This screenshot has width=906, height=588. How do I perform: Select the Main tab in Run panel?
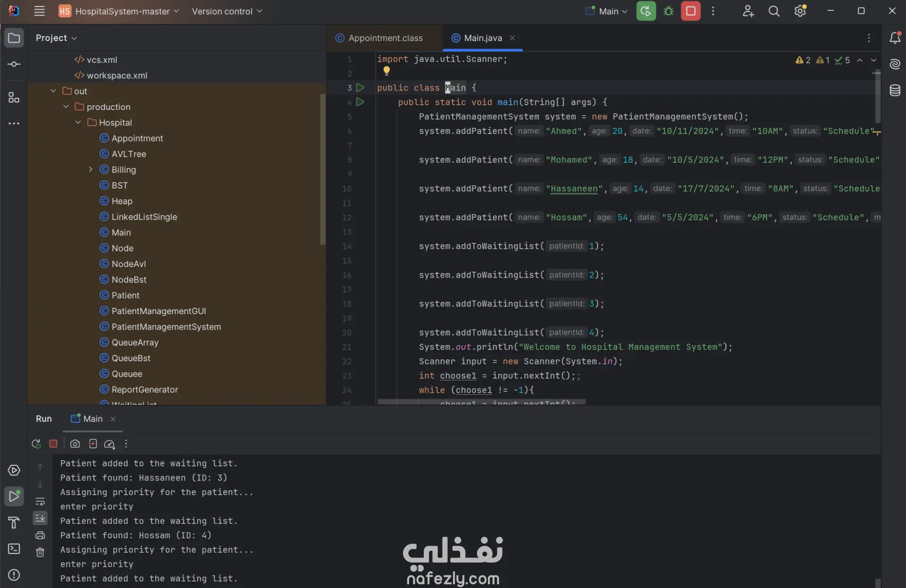click(x=92, y=419)
